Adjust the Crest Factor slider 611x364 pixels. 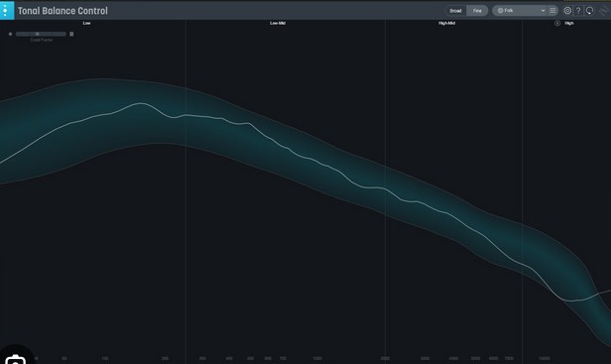(41, 34)
